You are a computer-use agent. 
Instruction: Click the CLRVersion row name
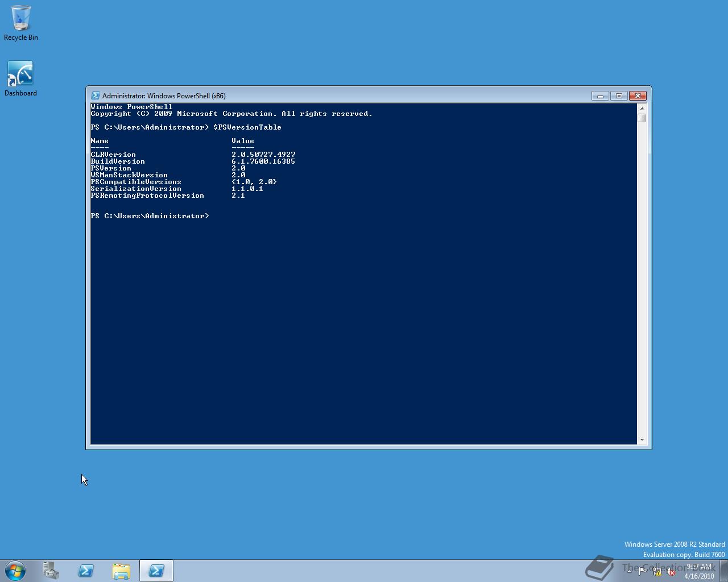coord(113,155)
